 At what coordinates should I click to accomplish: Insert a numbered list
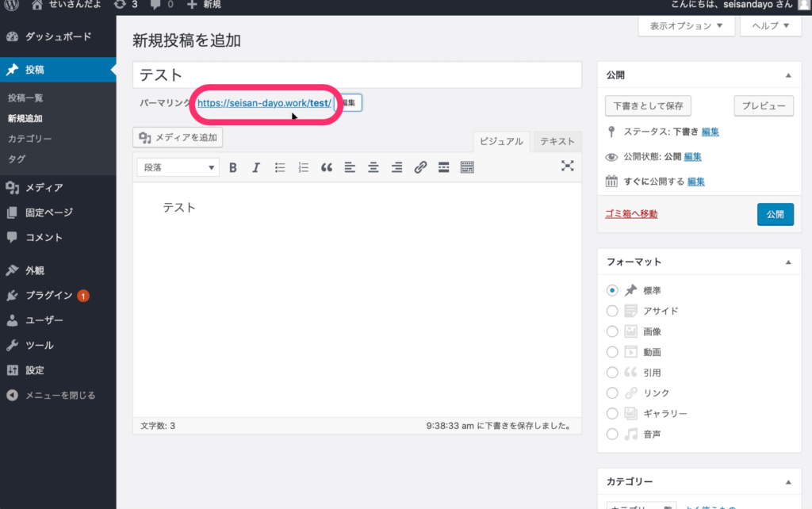tap(303, 167)
